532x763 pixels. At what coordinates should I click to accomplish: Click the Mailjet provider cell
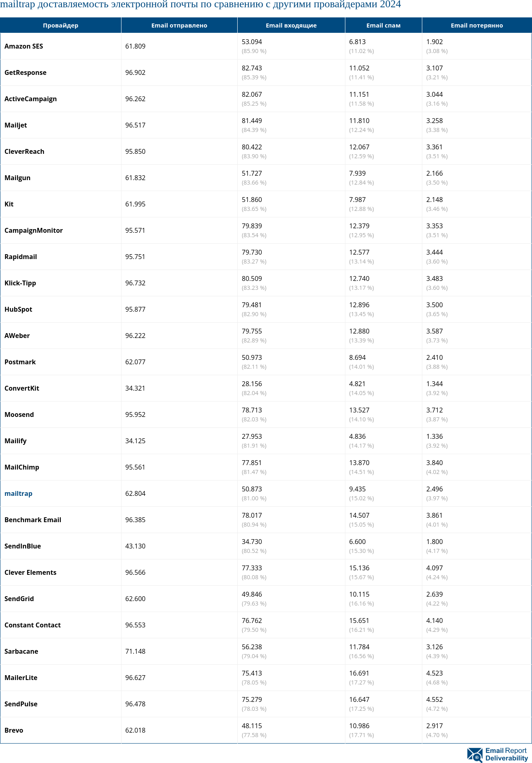tap(16, 125)
